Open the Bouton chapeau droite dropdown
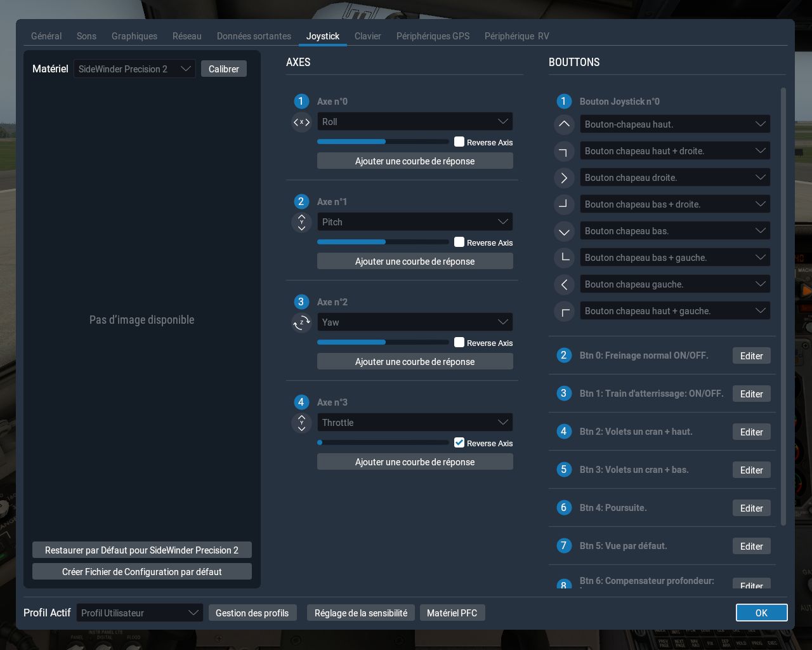 pyautogui.click(x=675, y=178)
